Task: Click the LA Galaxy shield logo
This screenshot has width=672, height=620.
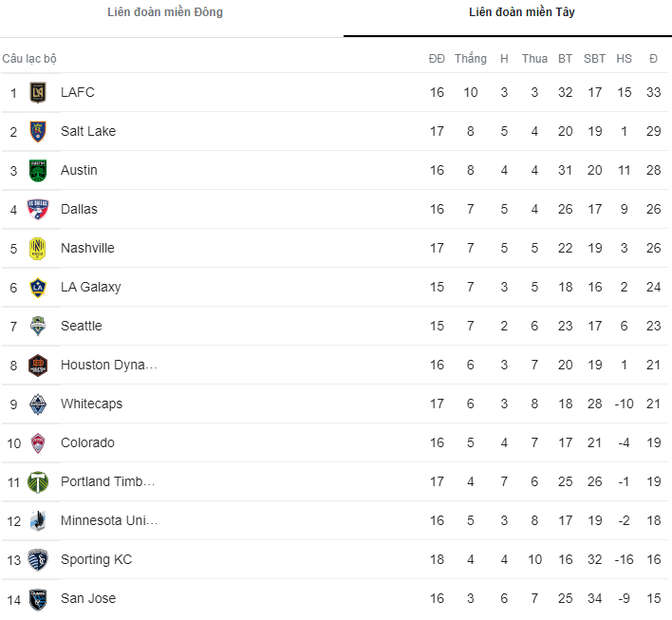Action: 38,288
